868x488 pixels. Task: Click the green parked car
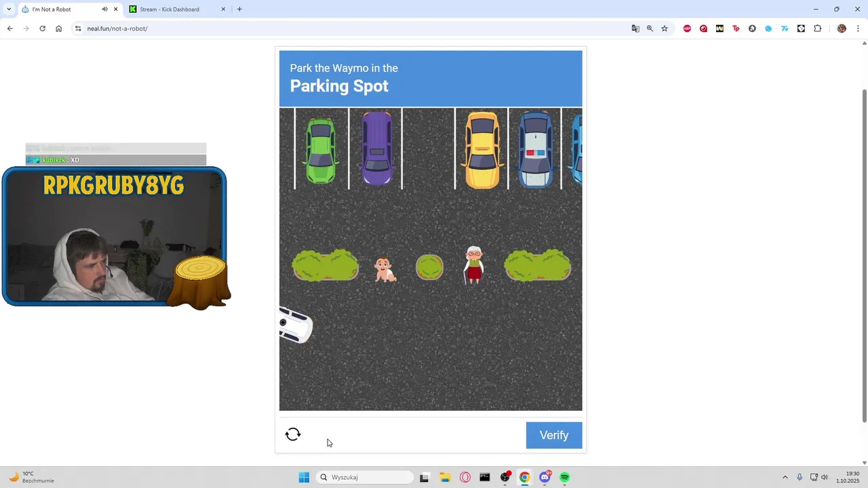pyautogui.click(x=321, y=150)
